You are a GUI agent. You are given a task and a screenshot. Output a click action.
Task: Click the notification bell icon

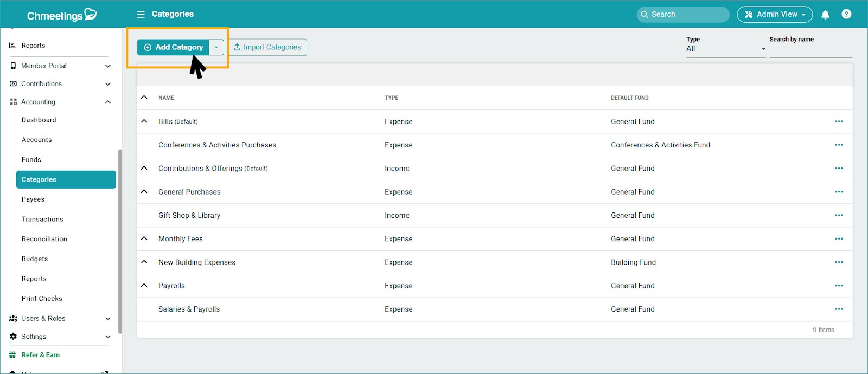click(x=825, y=15)
